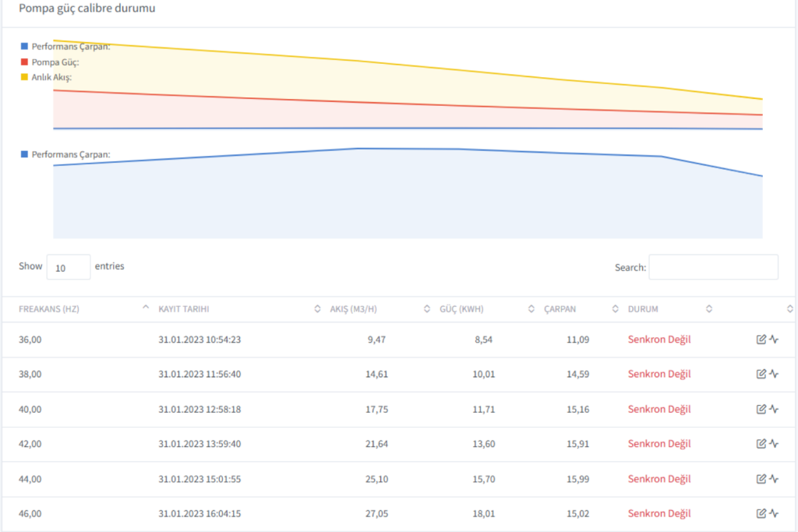Viewport: 798px width, 532px height.
Task: Sort by the Çarpan column header
Action: coord(560,309)
